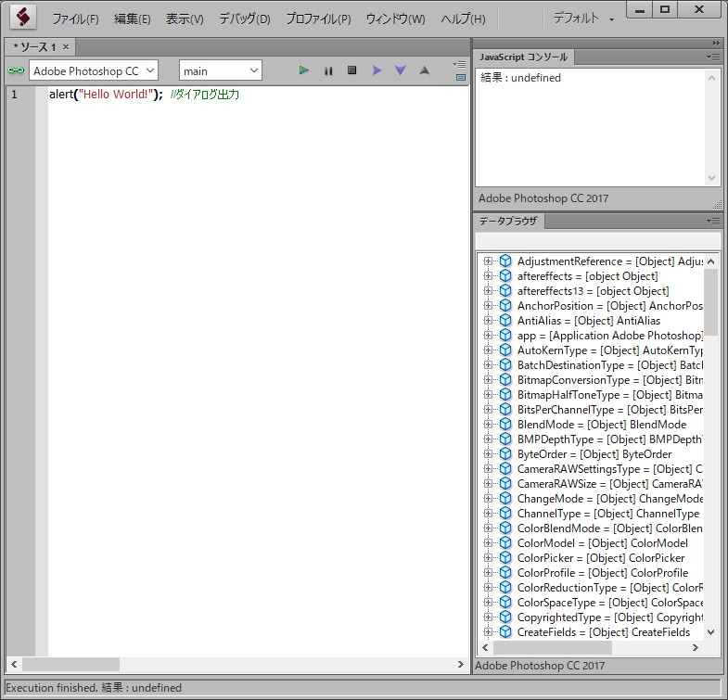Click the Step Into debug icon
Image resolution: width=728 pixels, height=700 pixels.
(x=401, y=70)
